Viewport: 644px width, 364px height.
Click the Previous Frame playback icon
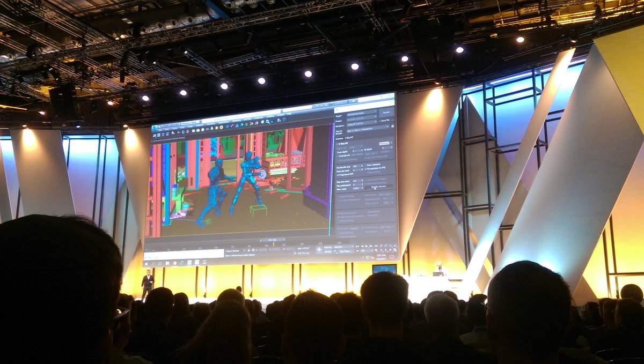pos(362,246)
